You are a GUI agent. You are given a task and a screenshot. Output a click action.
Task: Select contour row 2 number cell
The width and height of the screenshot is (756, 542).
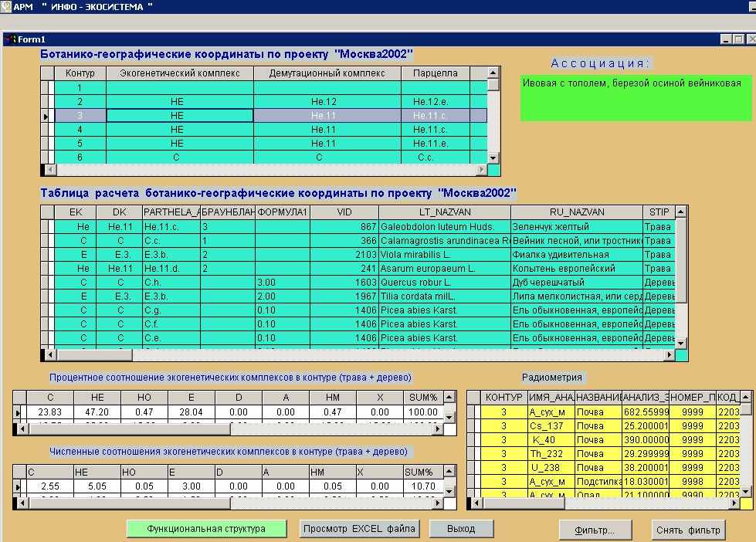click(x=80, y=102)
